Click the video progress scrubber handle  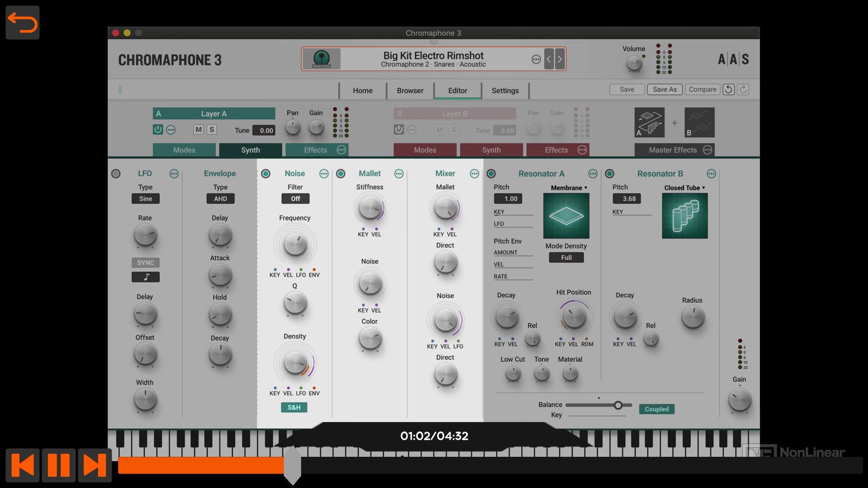click(292, 465)
